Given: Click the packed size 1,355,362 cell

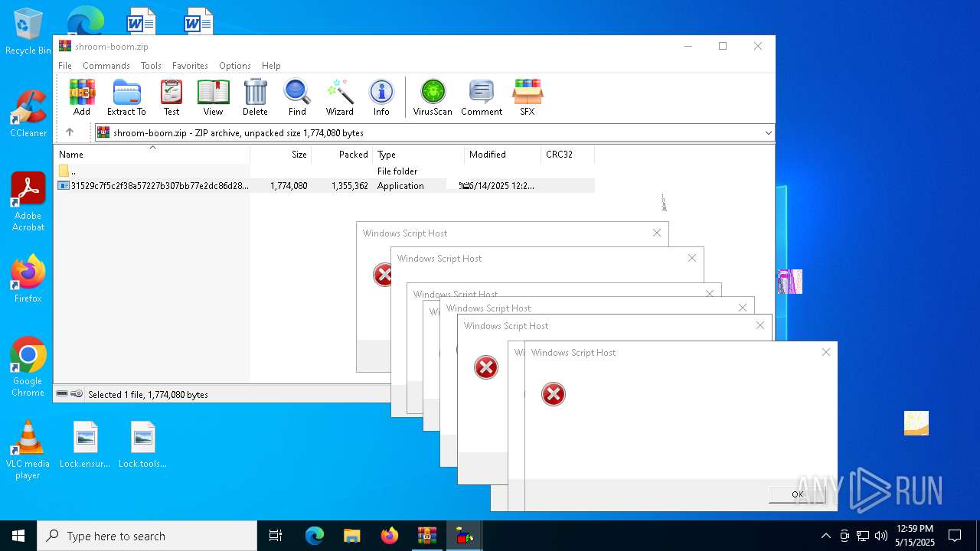Looking at the screenshot, I should click(x=350, y=186).
